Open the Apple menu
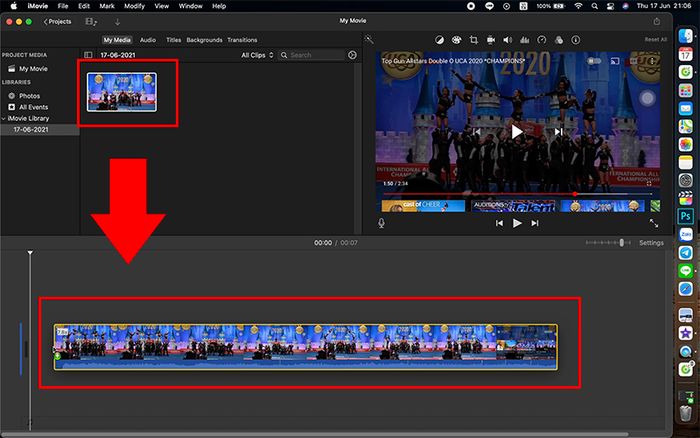Screen dimensions: 700x438 pyautogui.click(x=14, y=6)
